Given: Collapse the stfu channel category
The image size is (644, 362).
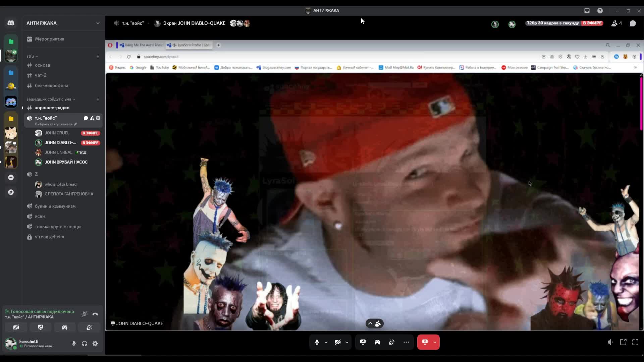Looking at the screenshot, I should point(32,56).
